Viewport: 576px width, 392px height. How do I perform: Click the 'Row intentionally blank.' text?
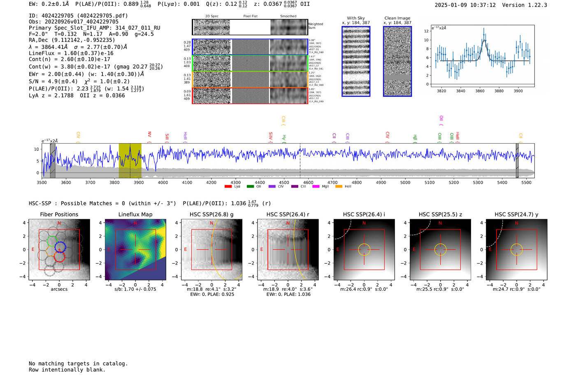point(67,370)
